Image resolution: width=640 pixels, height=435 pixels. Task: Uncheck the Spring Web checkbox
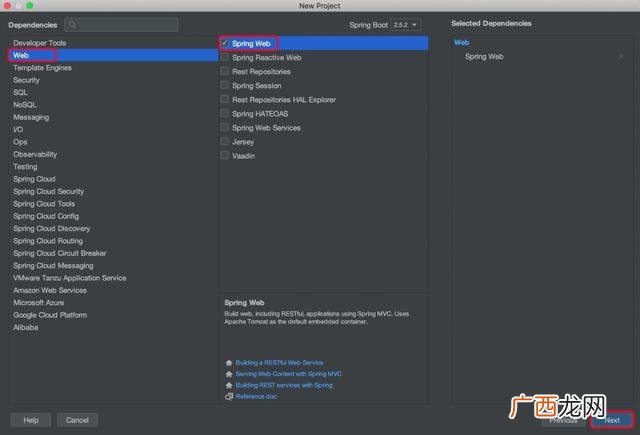point(224,43)
